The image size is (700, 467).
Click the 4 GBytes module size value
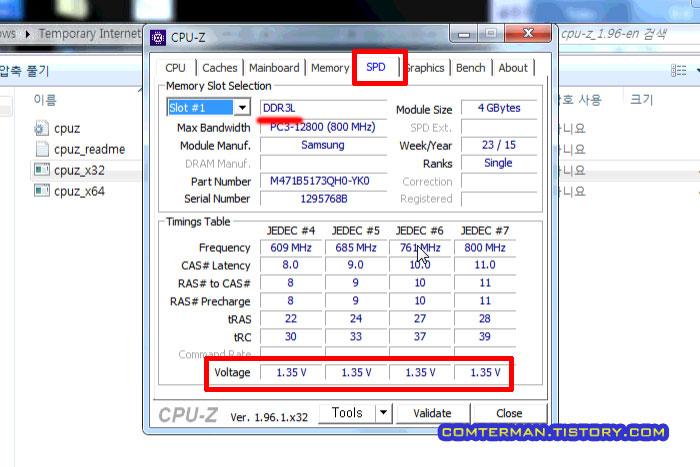click(499, 108)
